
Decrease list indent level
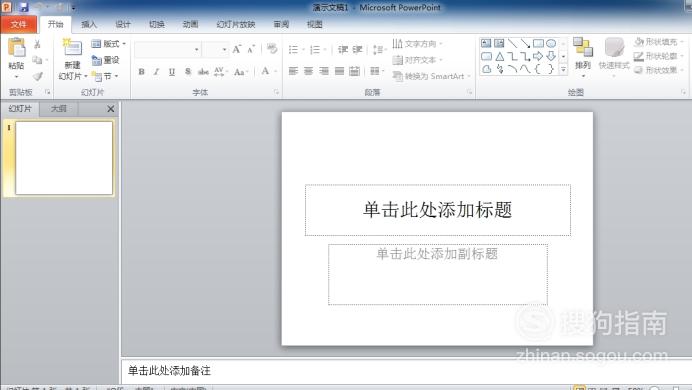[343, 49]
